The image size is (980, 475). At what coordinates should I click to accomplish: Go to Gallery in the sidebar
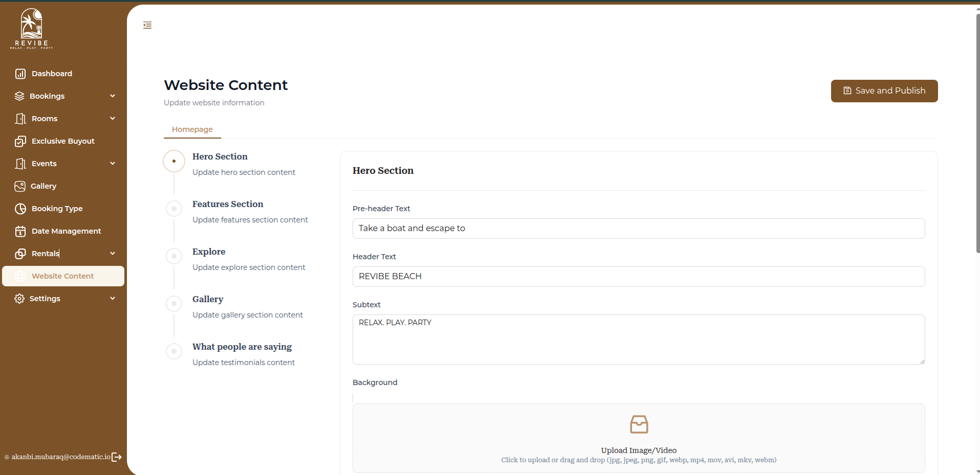click(63, 186)
